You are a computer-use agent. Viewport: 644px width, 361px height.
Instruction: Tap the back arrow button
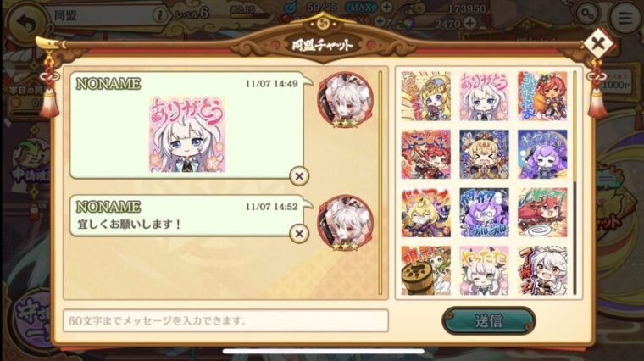click(27, 24)
